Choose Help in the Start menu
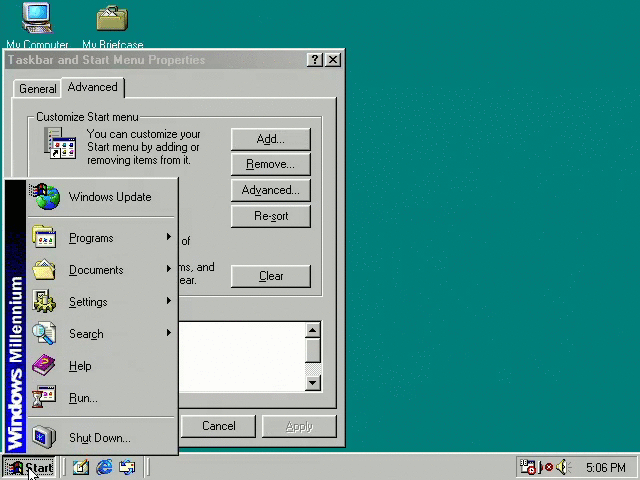 click(102, 366)
